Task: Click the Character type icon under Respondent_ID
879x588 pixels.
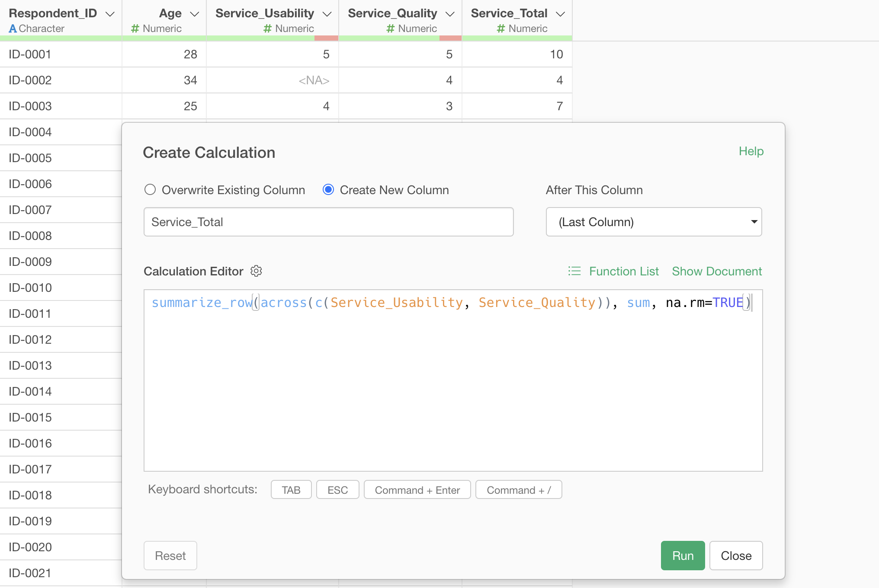Action: (13, 29)
